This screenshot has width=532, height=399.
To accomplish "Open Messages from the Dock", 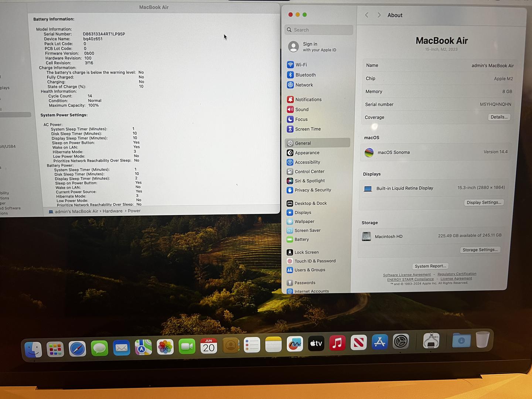I will point(99,348).
